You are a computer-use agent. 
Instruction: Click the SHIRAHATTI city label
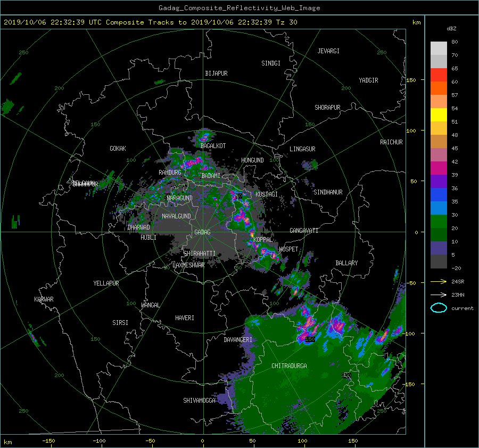[200, 253]
